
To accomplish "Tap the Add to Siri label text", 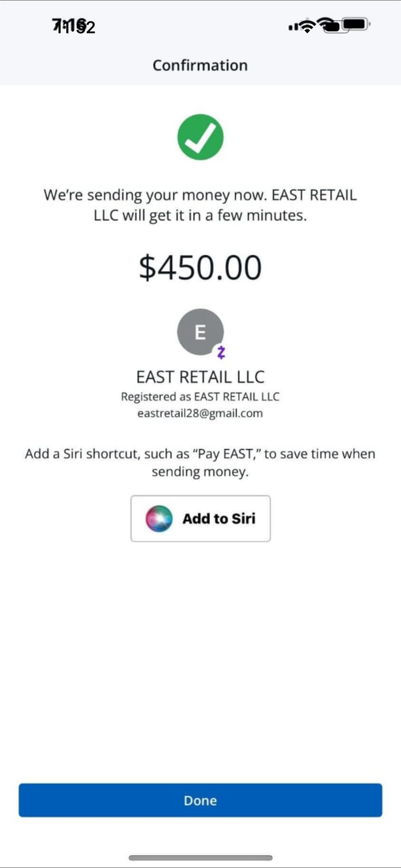I will pyautogui.click(x=219, y=519).
